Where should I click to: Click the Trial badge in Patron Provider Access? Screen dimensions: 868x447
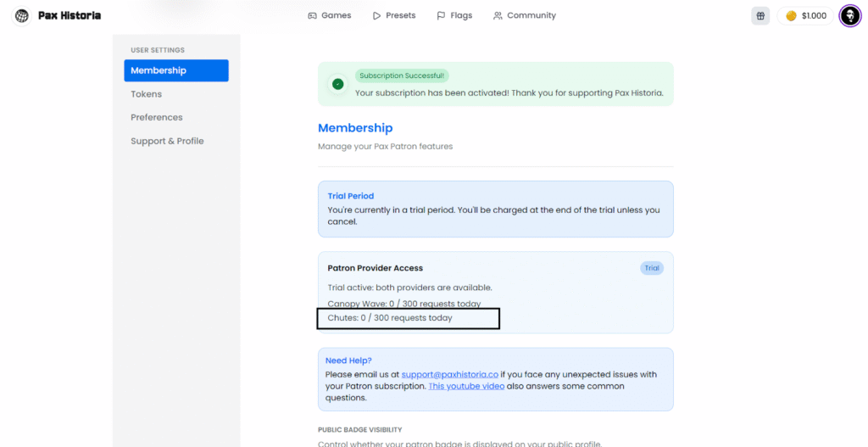point(651,268)
